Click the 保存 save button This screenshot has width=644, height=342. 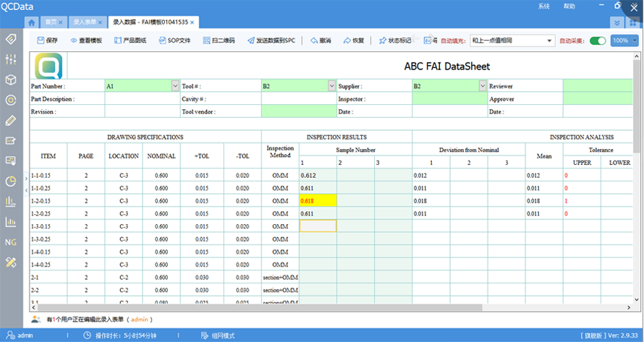46,40
